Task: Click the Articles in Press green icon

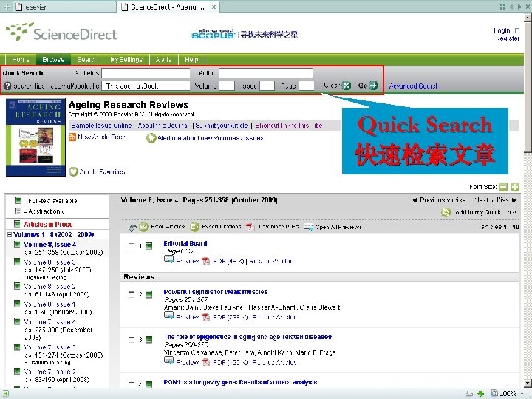Action: [17, 224]
